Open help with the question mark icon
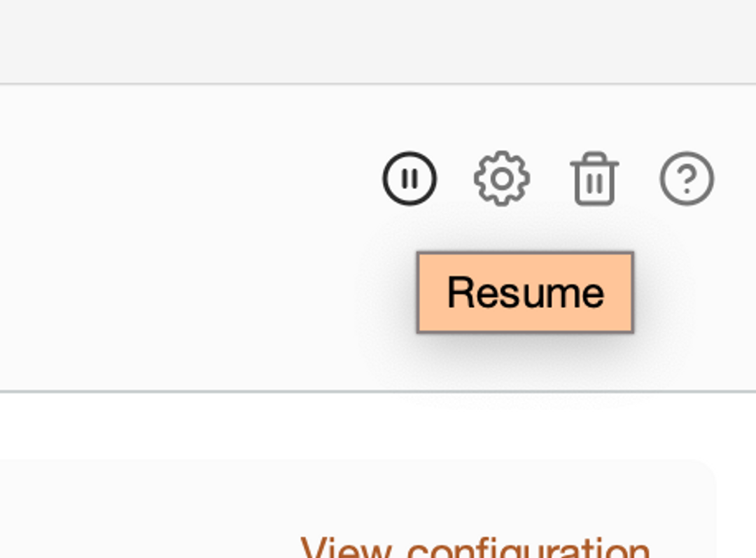Image resolution: width=756 pixels, height=558 pixels. click(x=687, y=179)
